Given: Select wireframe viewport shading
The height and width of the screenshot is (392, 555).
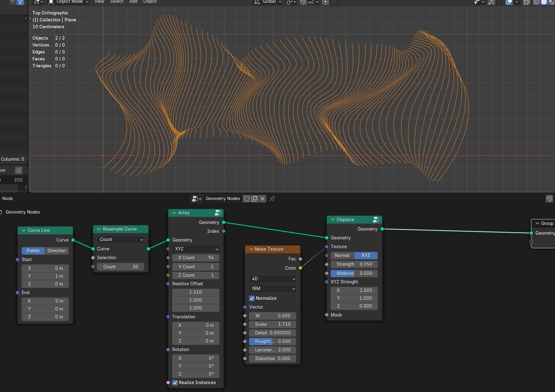Looking at the screenshot, I should coord(536,2).
